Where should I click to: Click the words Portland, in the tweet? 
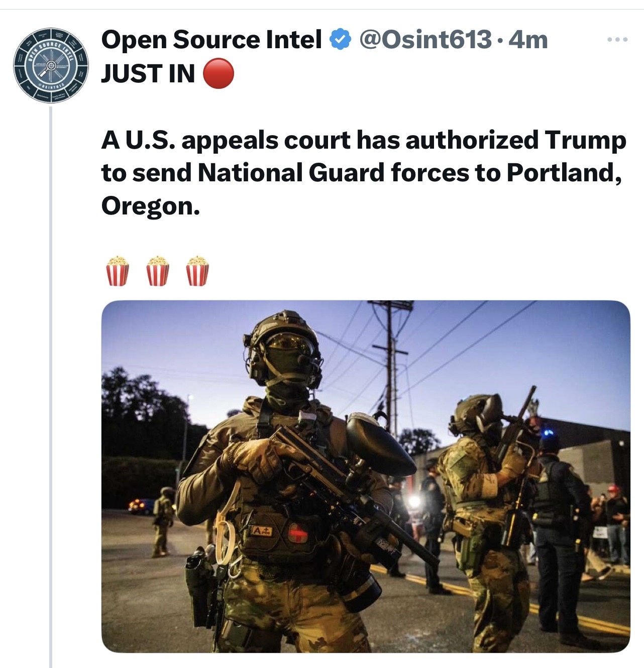(564, 173)
